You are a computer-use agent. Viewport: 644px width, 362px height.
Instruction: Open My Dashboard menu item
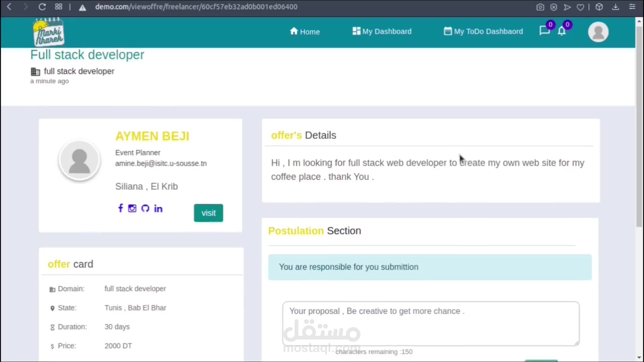(382, 31)
